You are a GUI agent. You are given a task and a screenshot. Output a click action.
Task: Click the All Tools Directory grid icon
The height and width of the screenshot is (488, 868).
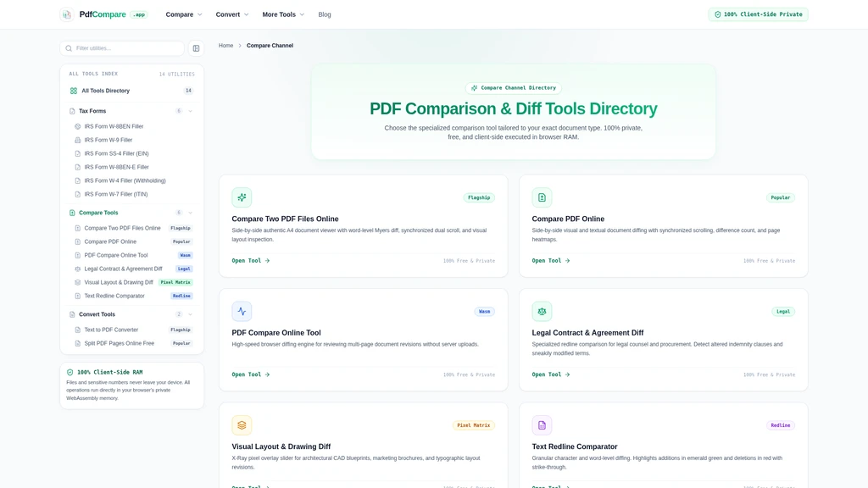pos(74,91)
